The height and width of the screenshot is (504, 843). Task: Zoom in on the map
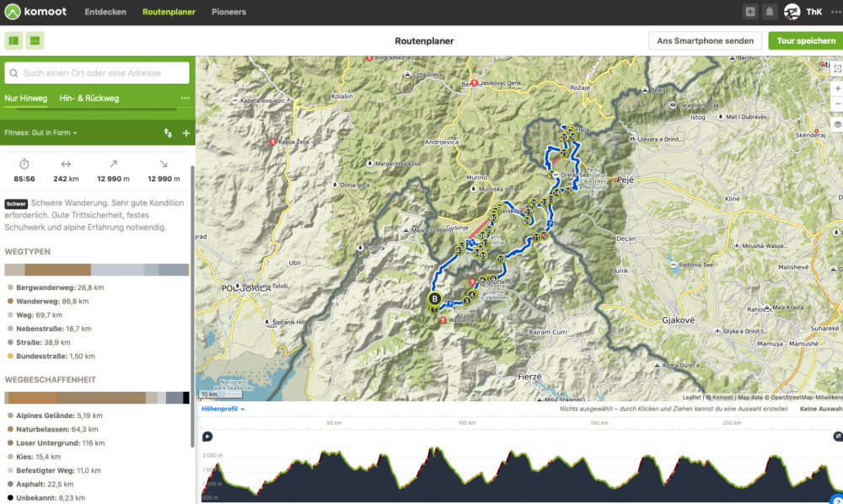pyautogui.click(x=836, y=88)
